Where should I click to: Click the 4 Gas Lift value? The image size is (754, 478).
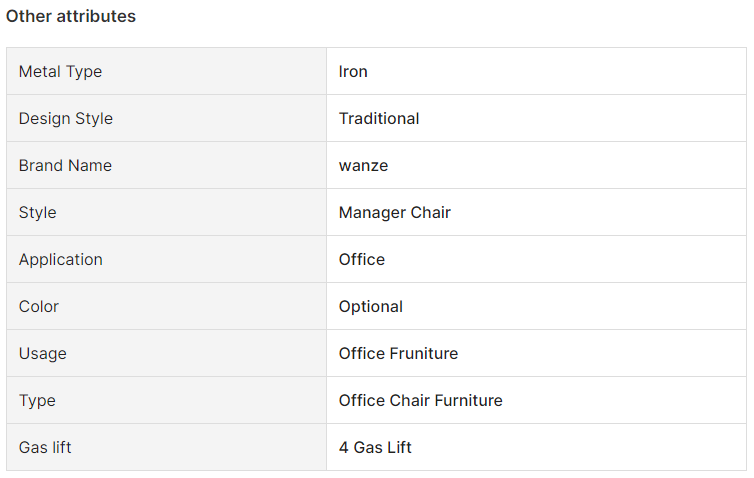coord(375,448)
